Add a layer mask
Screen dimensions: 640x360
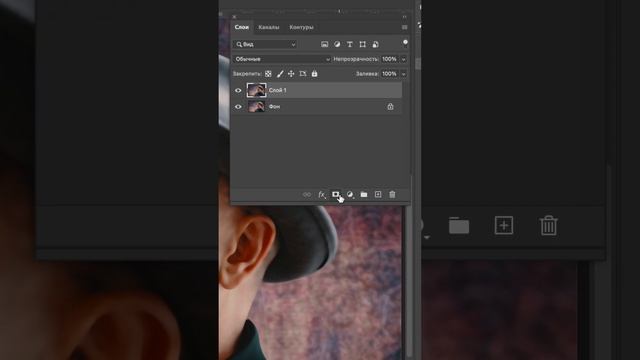click(x=336, y=194)
